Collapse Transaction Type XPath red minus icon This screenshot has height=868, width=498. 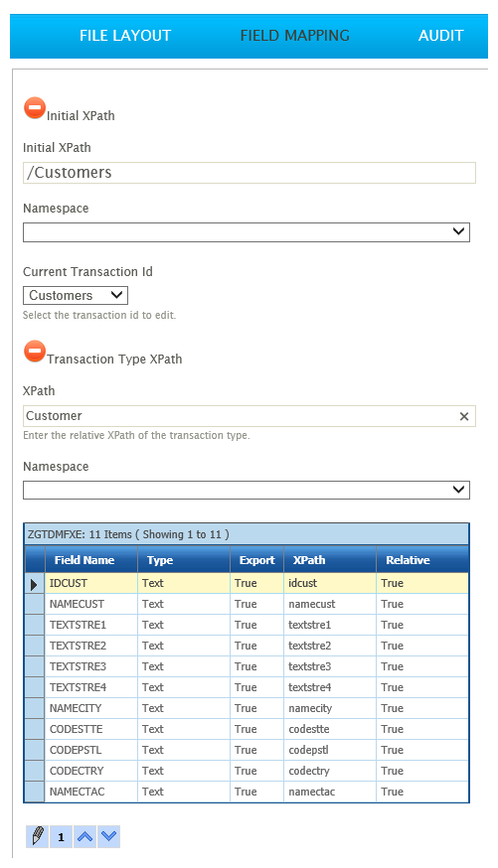coord(35,351)
